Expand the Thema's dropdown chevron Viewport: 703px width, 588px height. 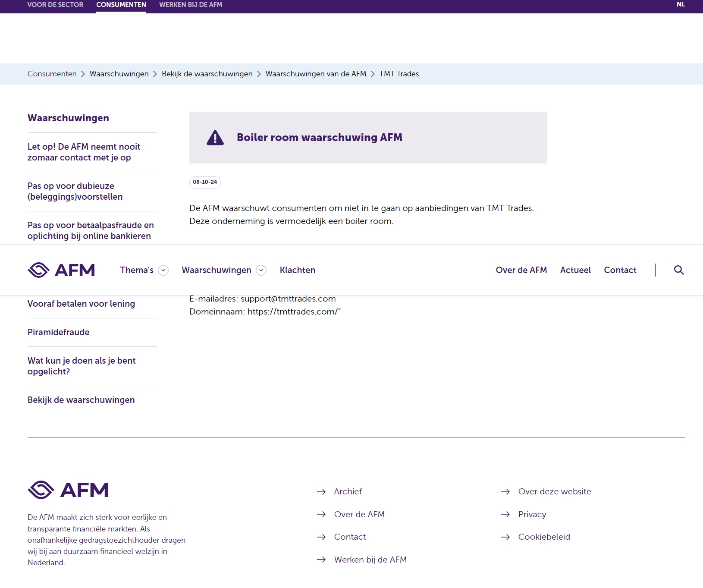pyautogui.click(x=163, y=270)
